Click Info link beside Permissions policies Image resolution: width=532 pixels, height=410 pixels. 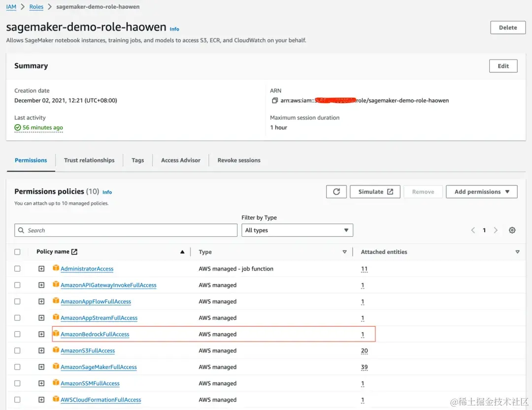pyautogui.click(x=107, y=192)
